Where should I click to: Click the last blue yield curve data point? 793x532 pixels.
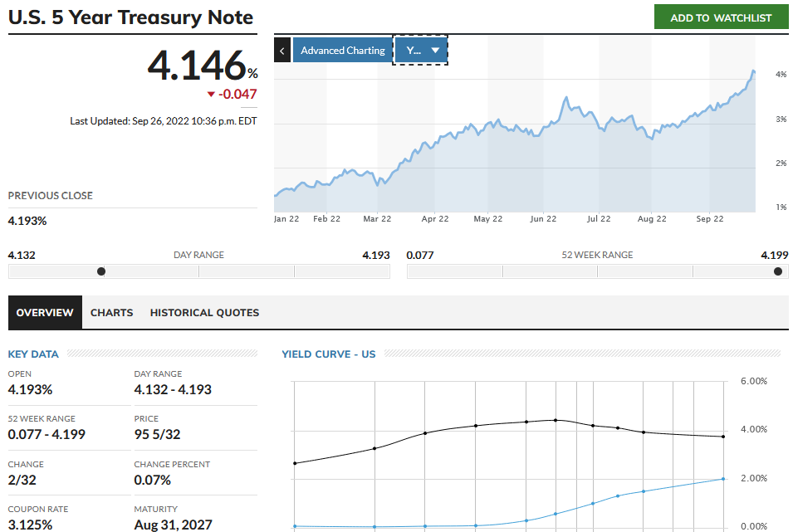723,479
